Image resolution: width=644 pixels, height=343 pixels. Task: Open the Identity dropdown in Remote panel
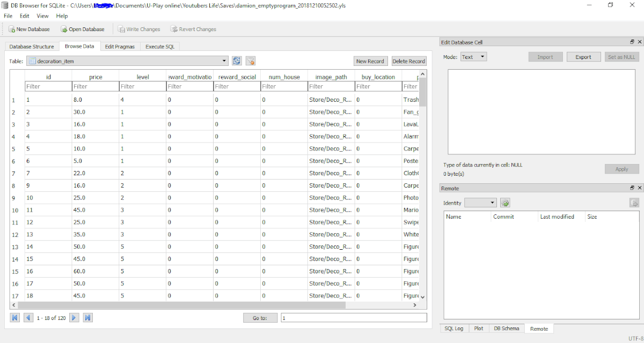480,203
